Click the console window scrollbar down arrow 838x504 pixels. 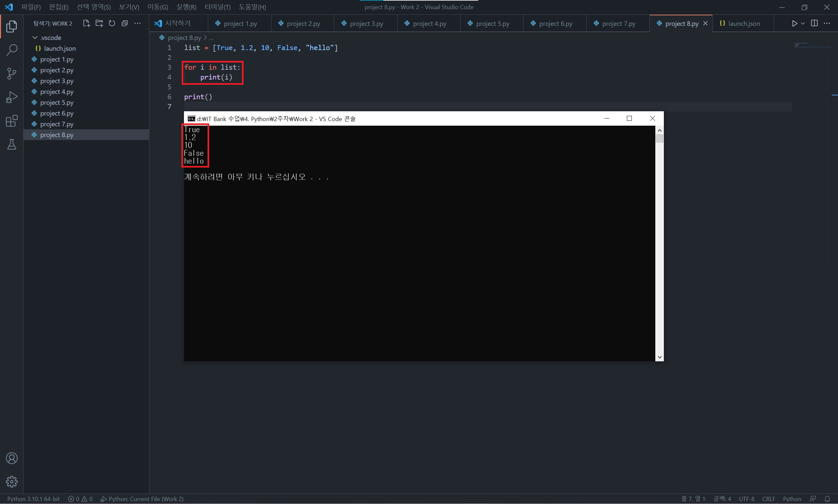(x=659, y=357)
